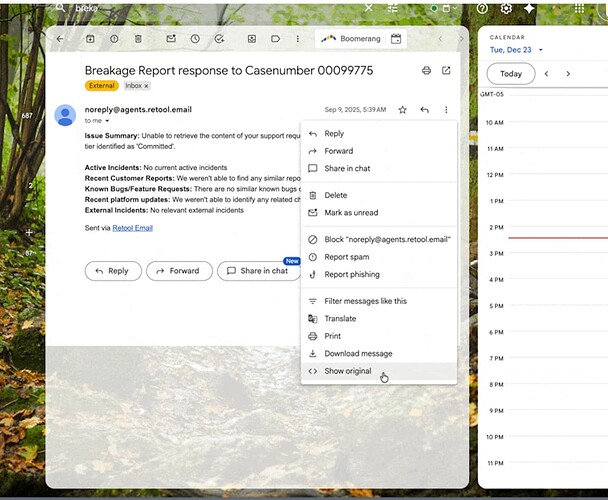Expand the 'to me' recipient details
Viewport: 608px width, 500px height.
click(107, 121)
